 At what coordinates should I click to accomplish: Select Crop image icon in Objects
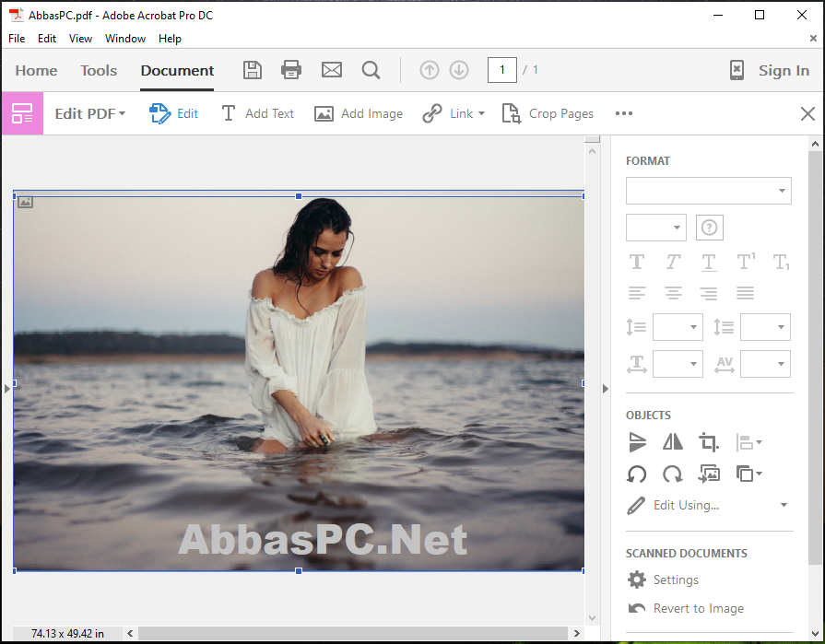click(708, 442)
